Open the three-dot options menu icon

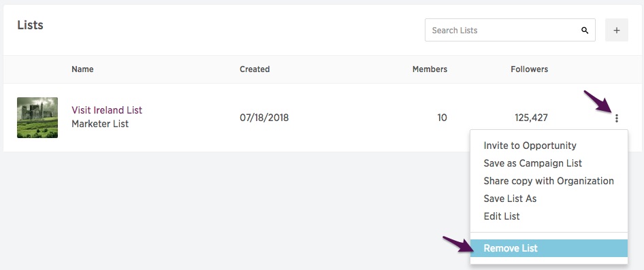pyautogui.click(x=617, y=118)
